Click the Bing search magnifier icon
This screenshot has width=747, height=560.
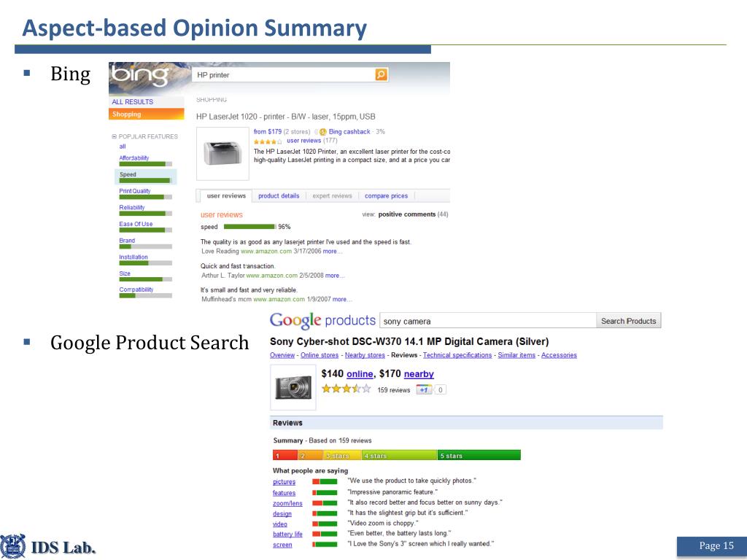tap(381, 75)
